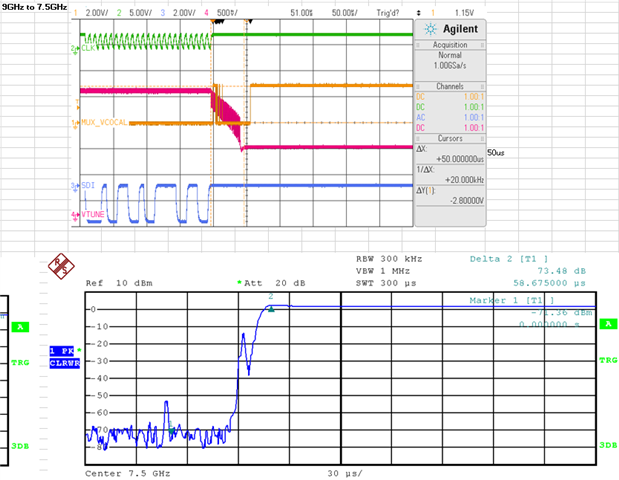This screenshot has width=619, height=480.
Task: Collapse the Cursors panel header
Action: click(x=450, y=138)
